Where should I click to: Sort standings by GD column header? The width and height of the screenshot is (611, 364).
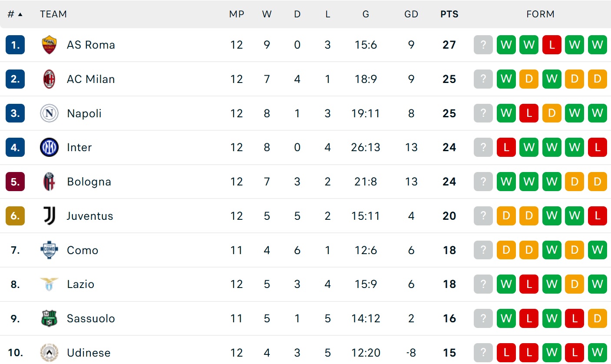coord(411,14)
